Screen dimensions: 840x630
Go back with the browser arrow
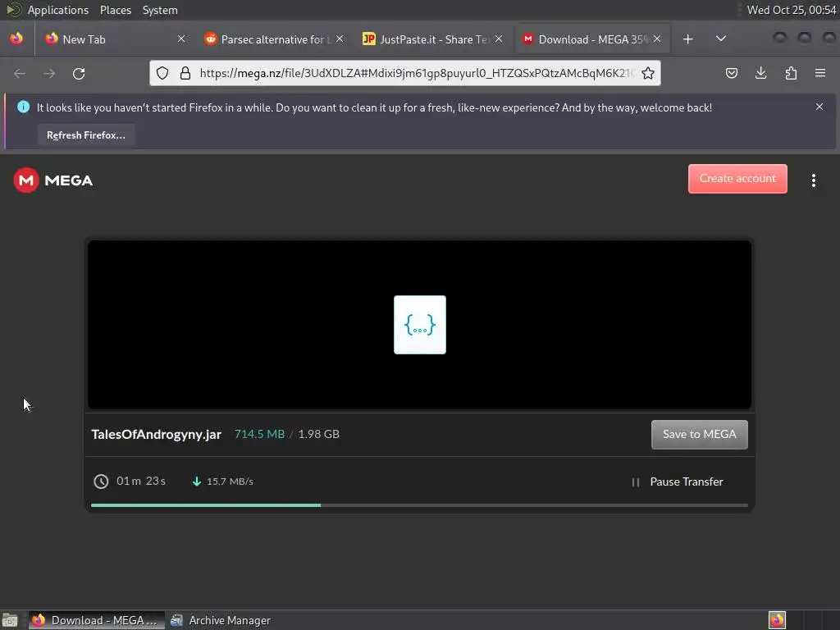[x=20, y=73]
